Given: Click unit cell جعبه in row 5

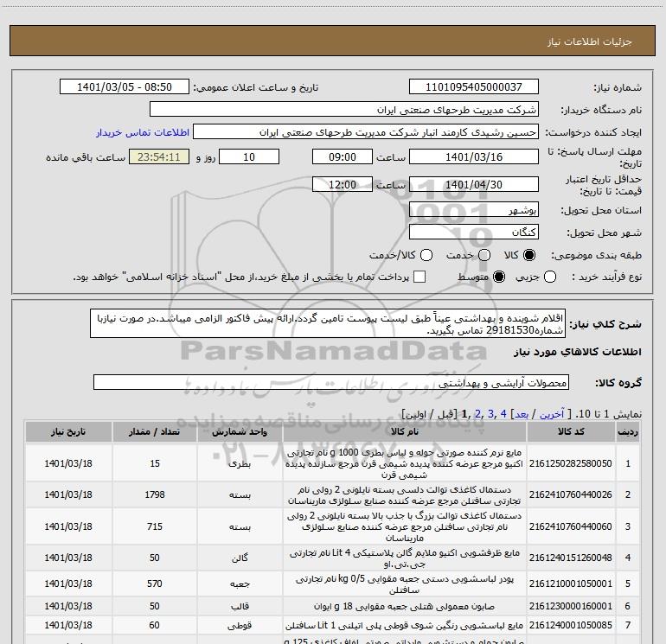Looking at the screenshot, I should click(240, 584).
